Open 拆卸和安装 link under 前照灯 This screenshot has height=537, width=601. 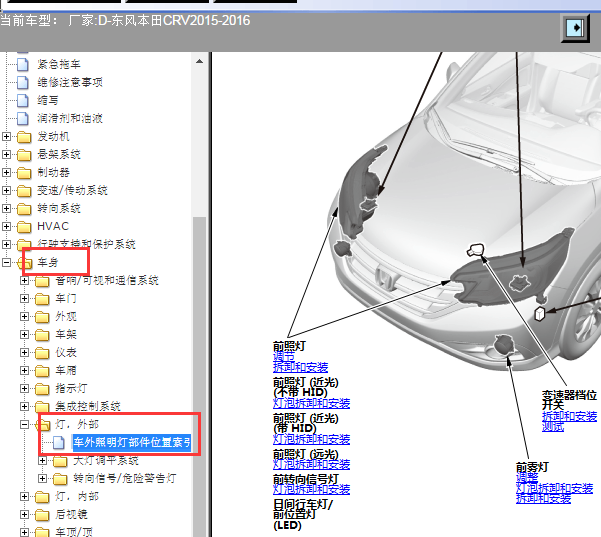(x=300, y=367)
